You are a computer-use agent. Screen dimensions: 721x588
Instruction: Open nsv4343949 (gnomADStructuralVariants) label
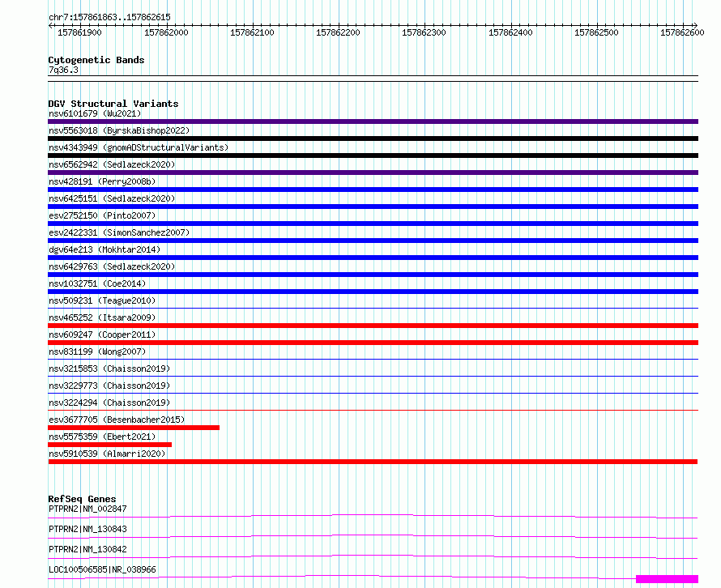point(139,147)
